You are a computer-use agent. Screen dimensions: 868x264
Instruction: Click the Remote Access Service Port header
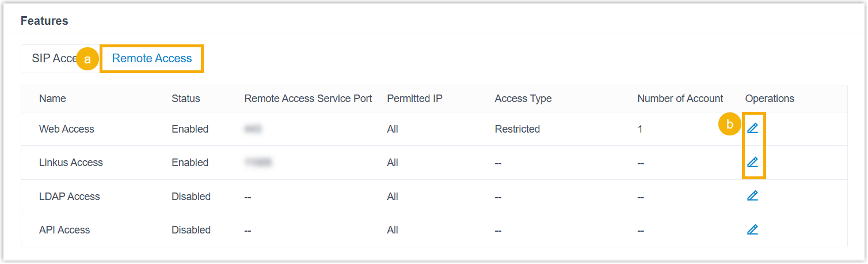point(309,99)
